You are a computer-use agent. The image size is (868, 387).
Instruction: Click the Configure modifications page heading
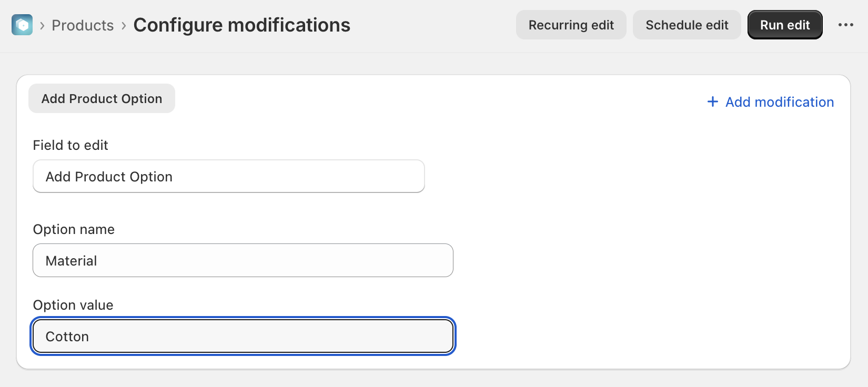[241, 25]
